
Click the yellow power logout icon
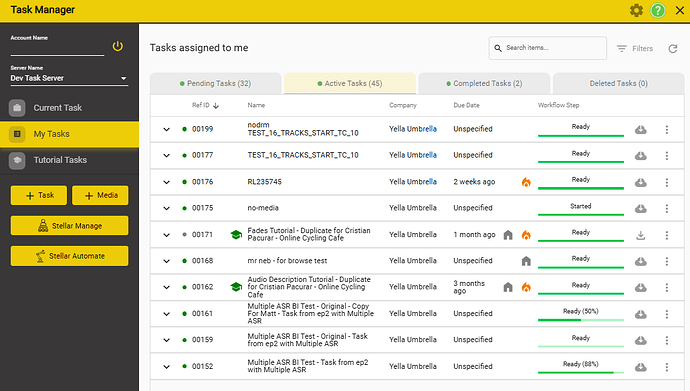(117, 46)
